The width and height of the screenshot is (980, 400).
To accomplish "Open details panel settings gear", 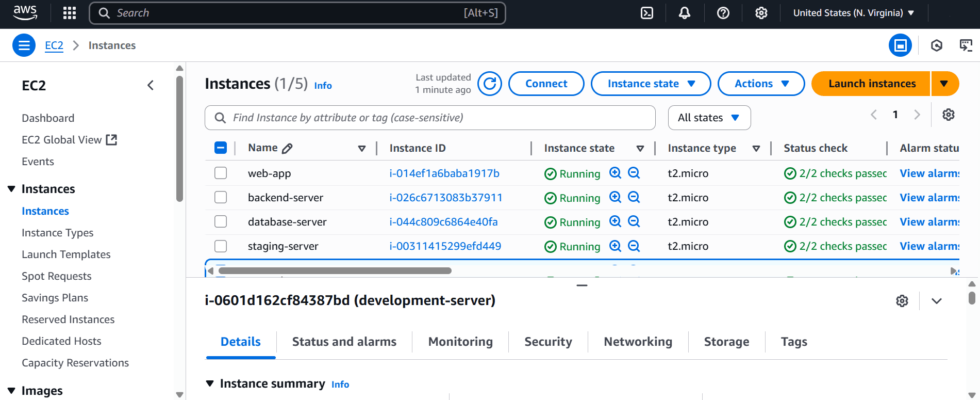I will point(902,301).
